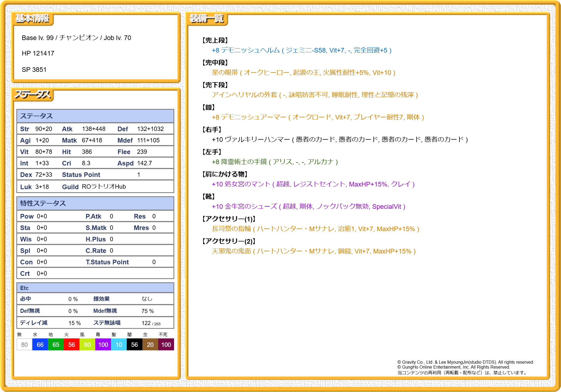Click the 基本情報 section header badge

[x=32, y=19]
